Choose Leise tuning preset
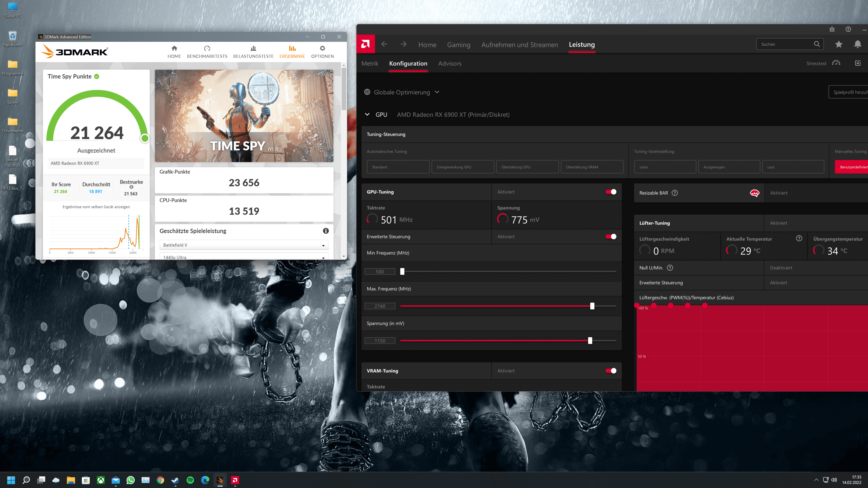Image resolution: width=868 pixels, height=488 pixels. 665,167
